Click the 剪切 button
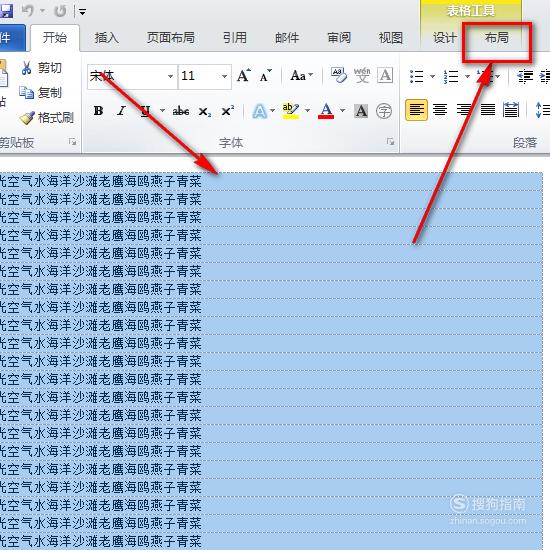This screenshot has height=550, width=550. tap(41, 68)
